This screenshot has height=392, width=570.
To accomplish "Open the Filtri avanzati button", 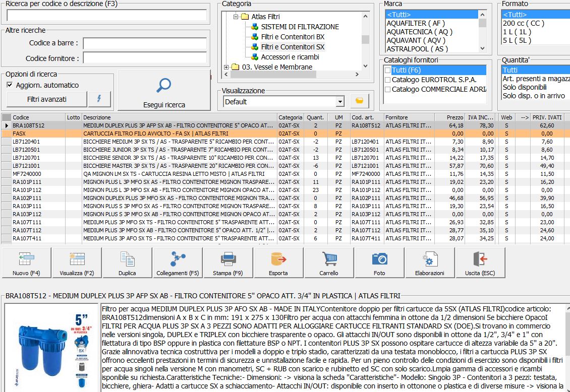I will click(46, 99).
